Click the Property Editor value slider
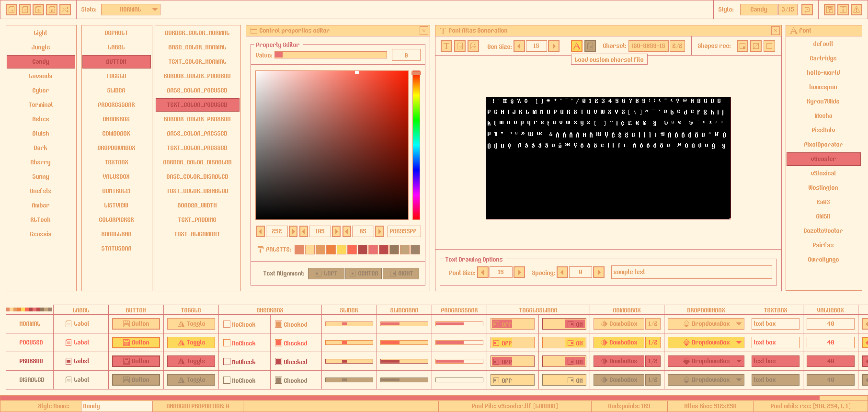 [x=330, y=55]
